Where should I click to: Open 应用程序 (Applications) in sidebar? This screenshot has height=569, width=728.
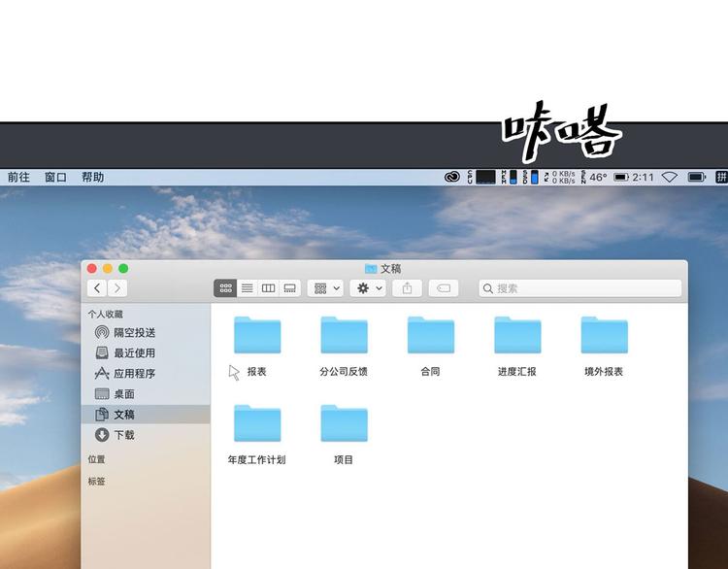point(134,374)
